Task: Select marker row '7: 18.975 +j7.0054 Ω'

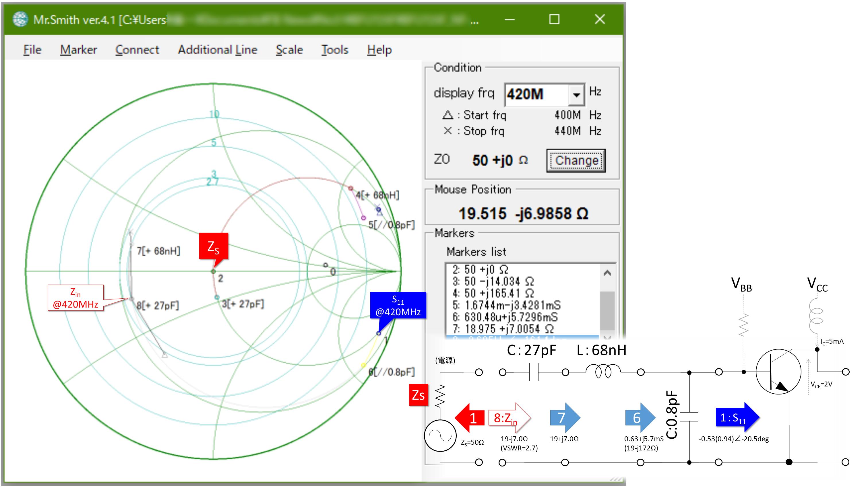Action: [x=523, y=329]
